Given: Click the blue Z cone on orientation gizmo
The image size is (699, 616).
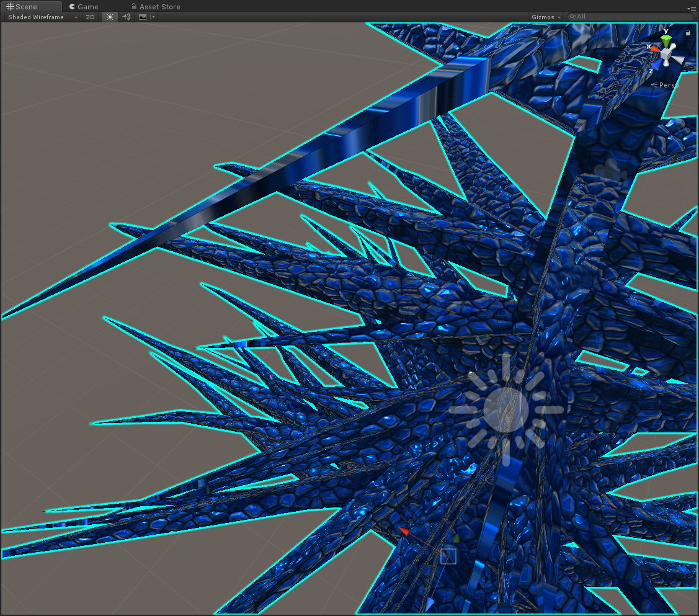Looking at the screenshot, I should (657, 64).
